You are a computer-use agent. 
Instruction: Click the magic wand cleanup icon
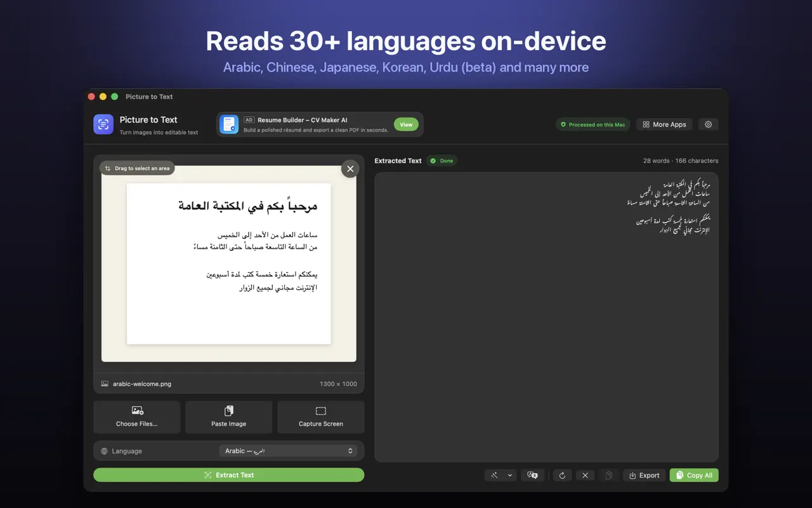(494, 475)
